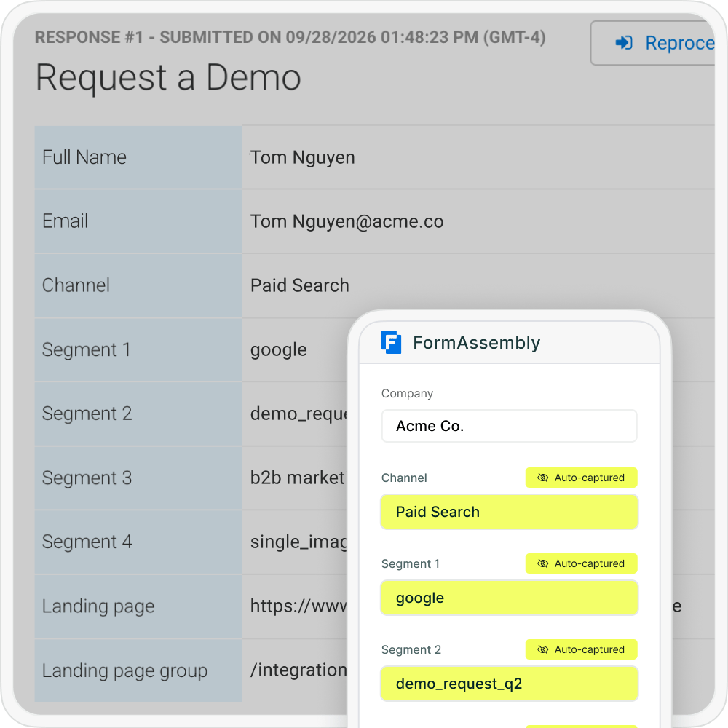Click the Segment 3 label cell
Viewport: 728px width, 728px height.
tap(138, 478)
